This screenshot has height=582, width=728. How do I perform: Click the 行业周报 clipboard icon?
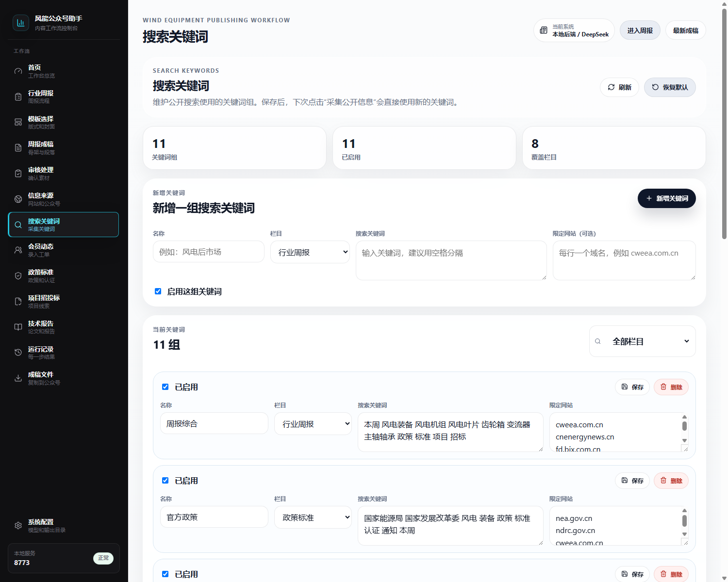point(18,97)
